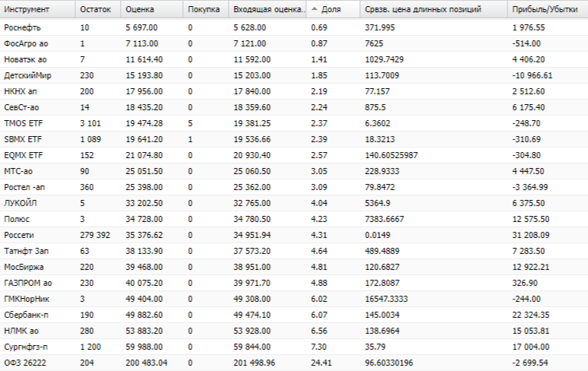Select the Сургнфгз-п instrument

point(26,347)
